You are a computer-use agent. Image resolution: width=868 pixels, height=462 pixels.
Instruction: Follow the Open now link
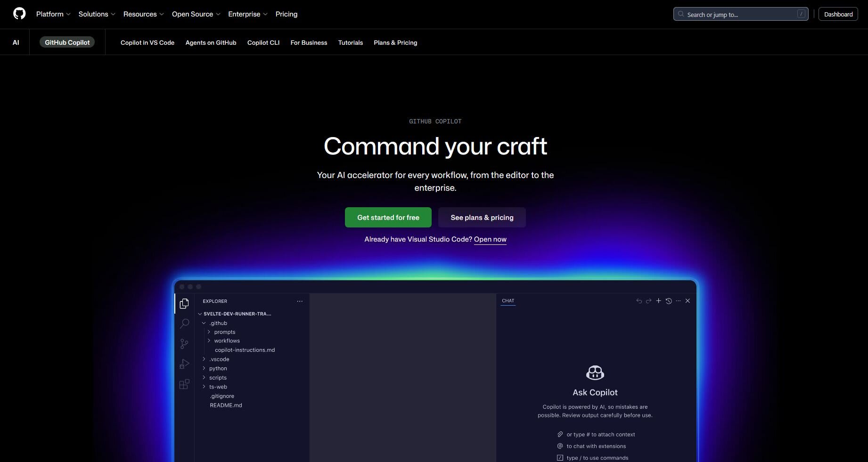coord(490,239)
